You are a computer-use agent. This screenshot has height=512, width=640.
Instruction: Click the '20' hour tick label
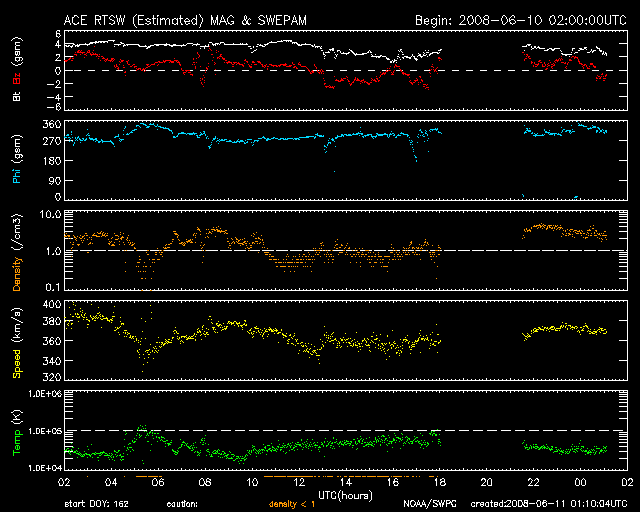click(487, 483)
